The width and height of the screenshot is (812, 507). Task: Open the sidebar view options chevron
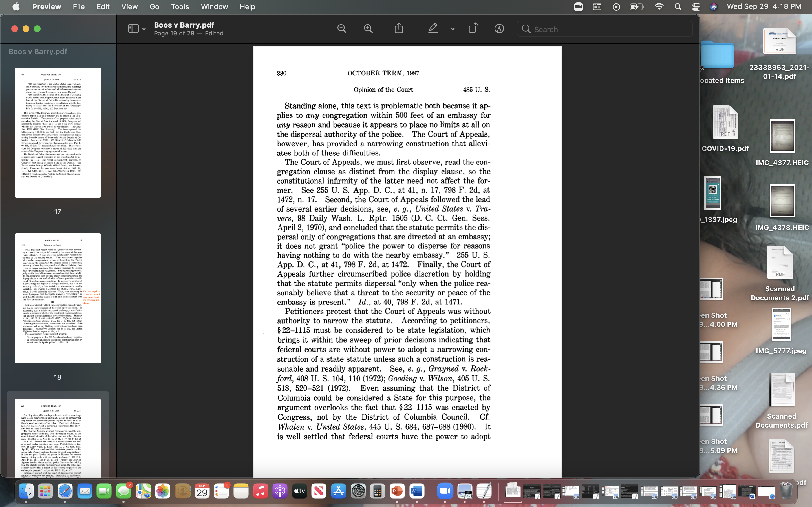[x=144, y=28]
